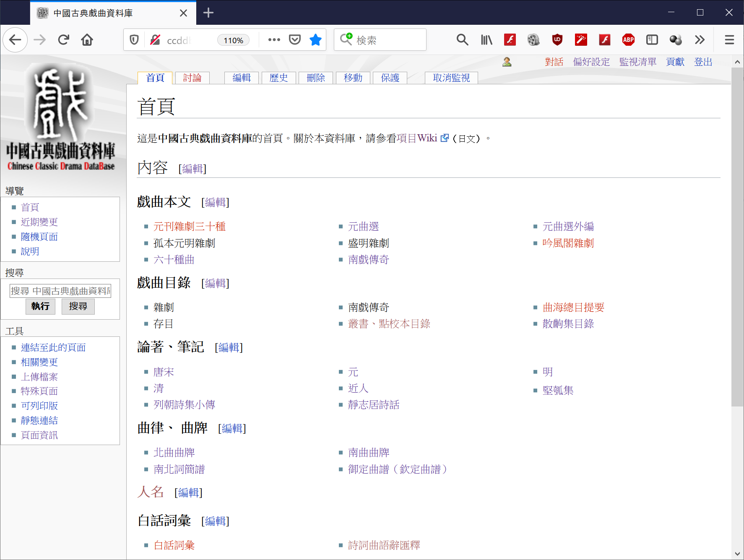Open the uBlock Origin extension icon
This screenshot has width=744, height=560.
(557, 40)
